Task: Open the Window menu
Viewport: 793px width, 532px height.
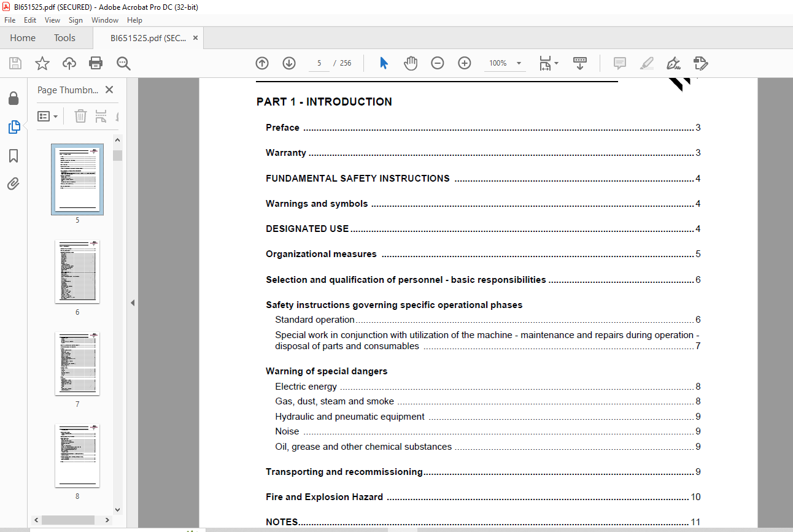Action: [x=105, y=20]
